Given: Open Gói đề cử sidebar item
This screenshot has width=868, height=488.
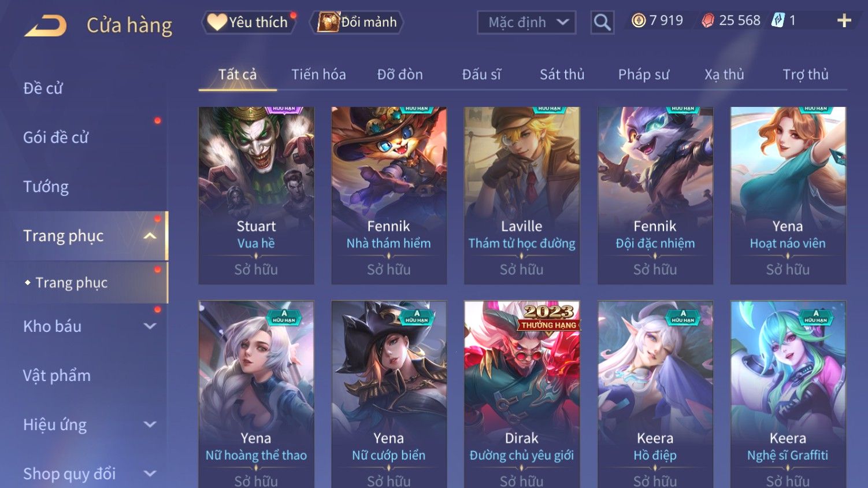Looking at the screenshot, I should [55, 138].
